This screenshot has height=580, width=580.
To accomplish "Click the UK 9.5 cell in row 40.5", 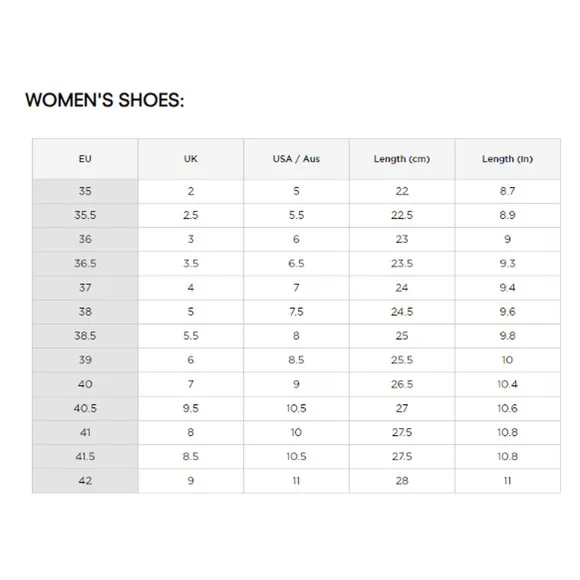I will click(x=190, y=408).
